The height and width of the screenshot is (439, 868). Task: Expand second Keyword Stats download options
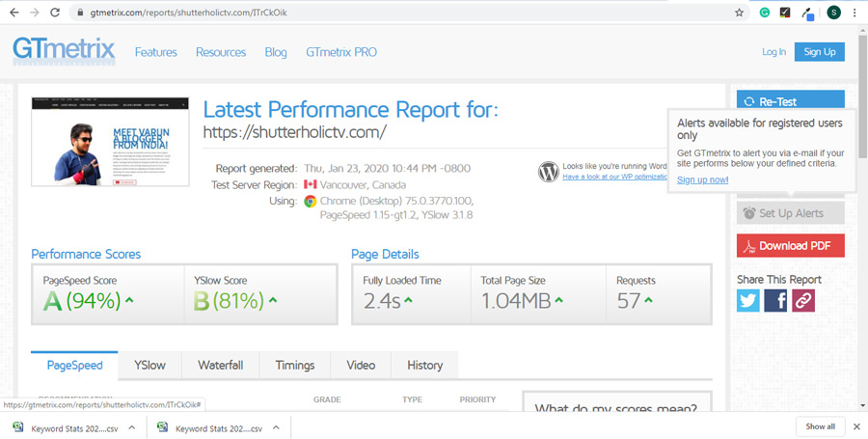pos(276,426)
